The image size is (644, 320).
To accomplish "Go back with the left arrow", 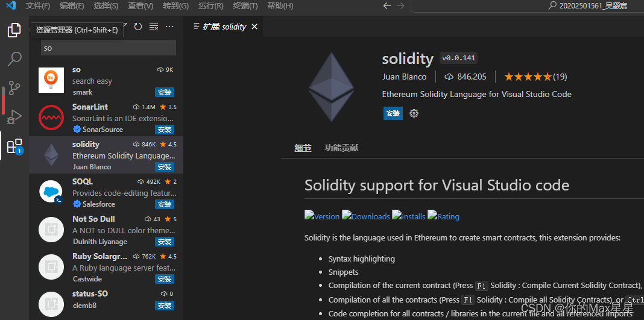I will (387, 6).
